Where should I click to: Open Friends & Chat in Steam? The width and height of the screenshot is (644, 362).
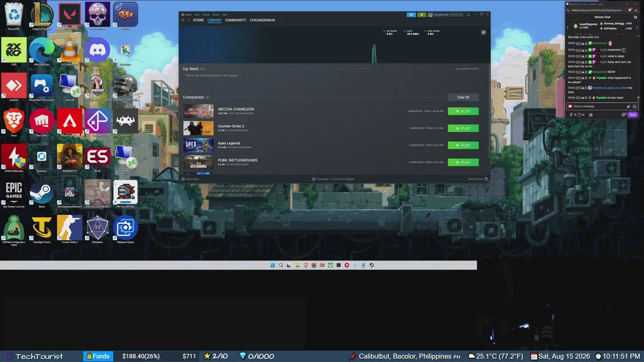pos(477,179)
